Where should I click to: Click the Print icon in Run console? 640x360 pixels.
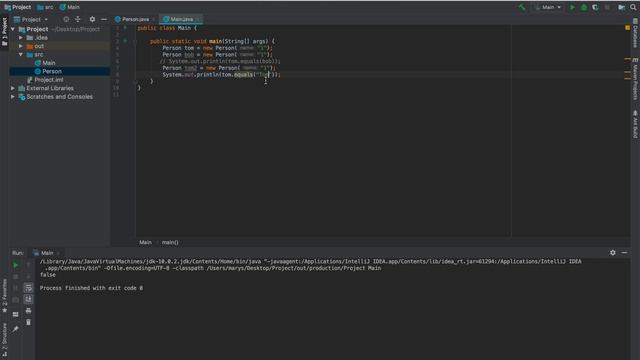click(x=28, y=311)
